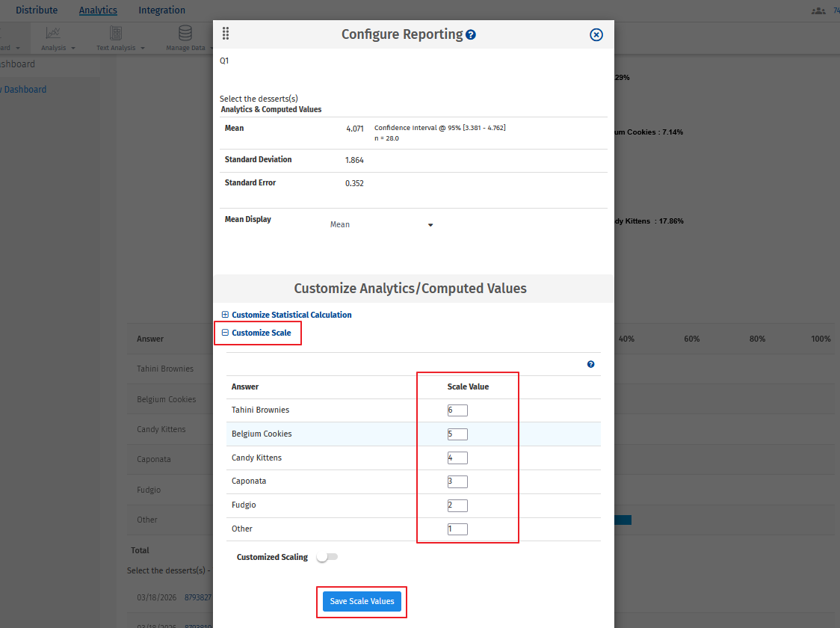Open the Manage Data dropdown arrow
Viewport: 840px width, 628px height.
click(212, 46)
